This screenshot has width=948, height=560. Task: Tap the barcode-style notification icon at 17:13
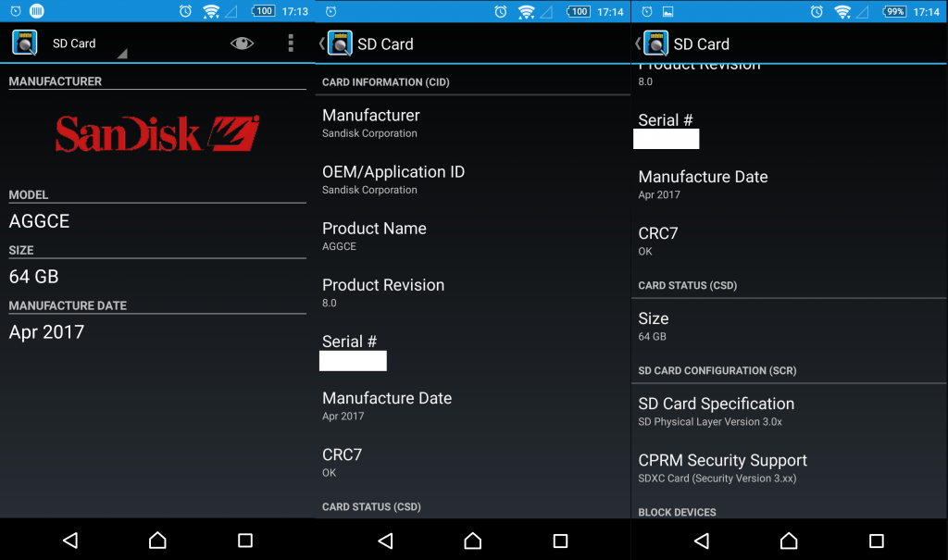[x=37, y=11]
